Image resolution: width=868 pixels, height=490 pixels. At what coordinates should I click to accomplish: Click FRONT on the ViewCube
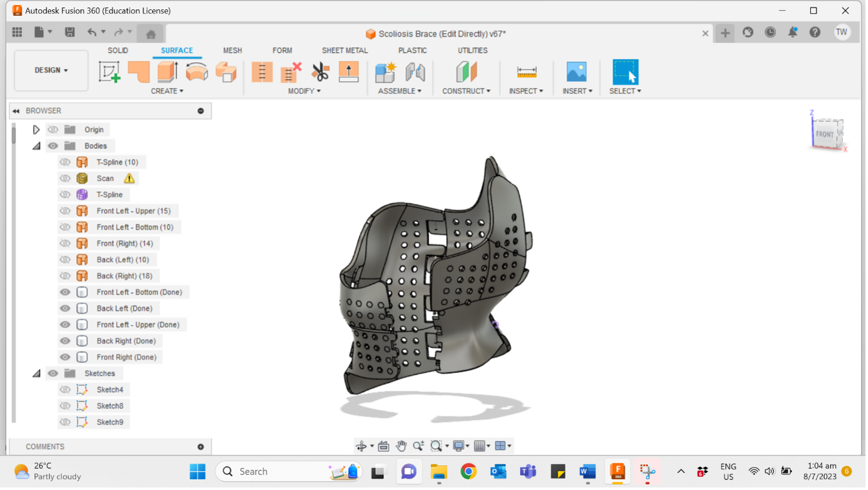point(824,134)
